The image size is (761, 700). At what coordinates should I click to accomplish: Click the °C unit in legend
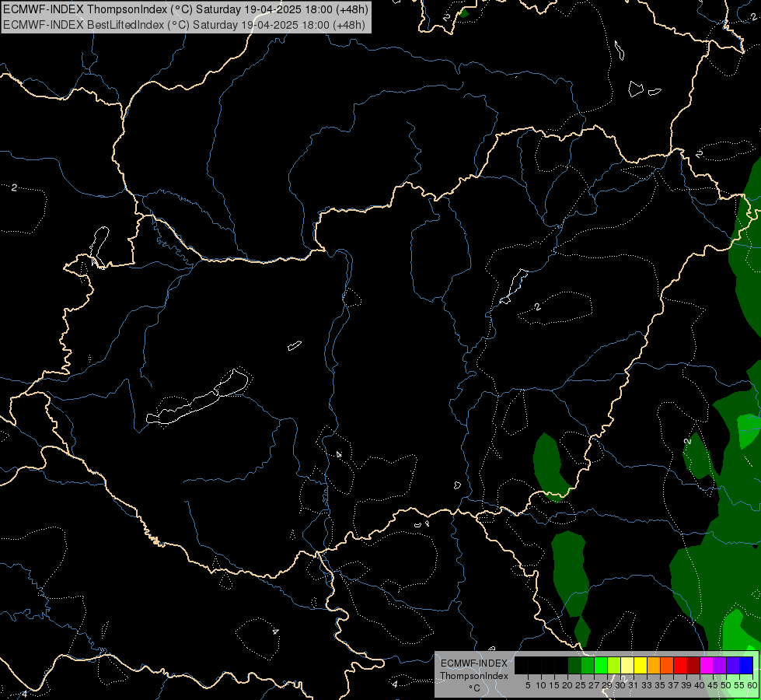[475, 688]
